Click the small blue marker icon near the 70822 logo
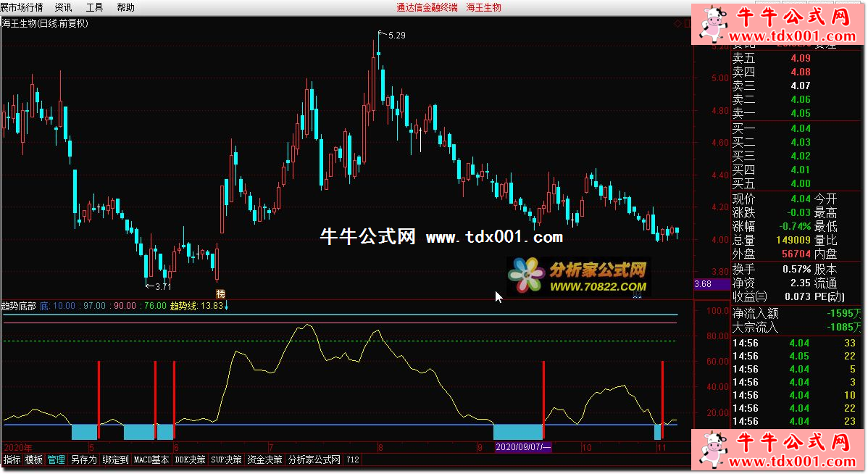This screenshot has height=474, width=868. 637,295
